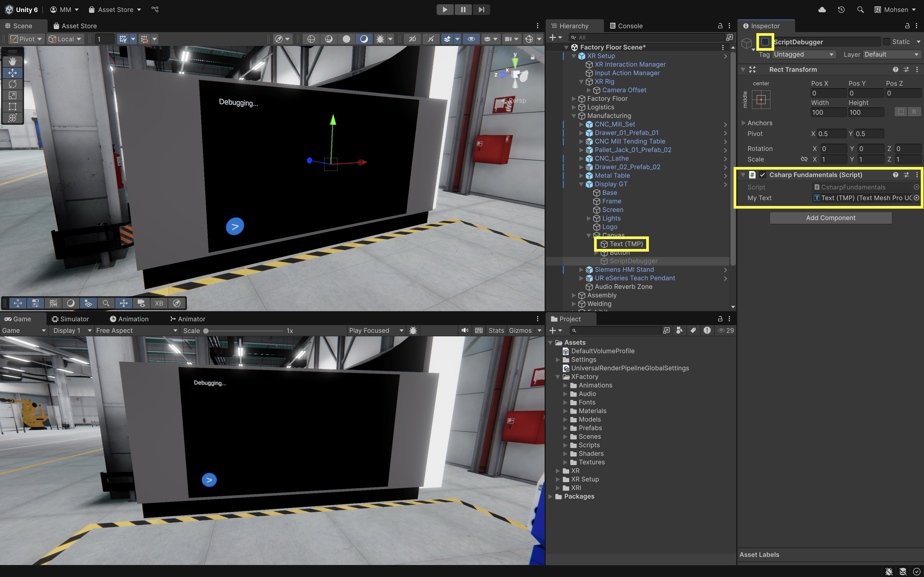Enable the ScriptDebugger active checkbox

pyautogui.click(x=765, y=42)
